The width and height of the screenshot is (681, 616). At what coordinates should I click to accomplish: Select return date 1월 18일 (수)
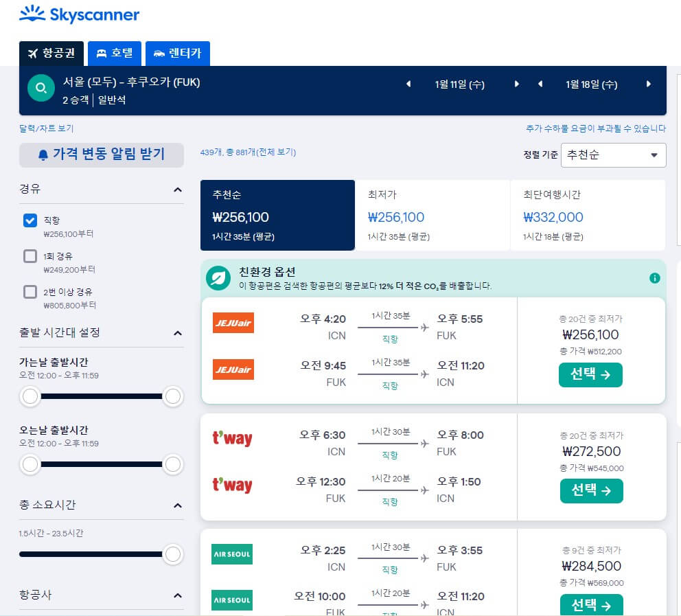[x=591, y=84]
